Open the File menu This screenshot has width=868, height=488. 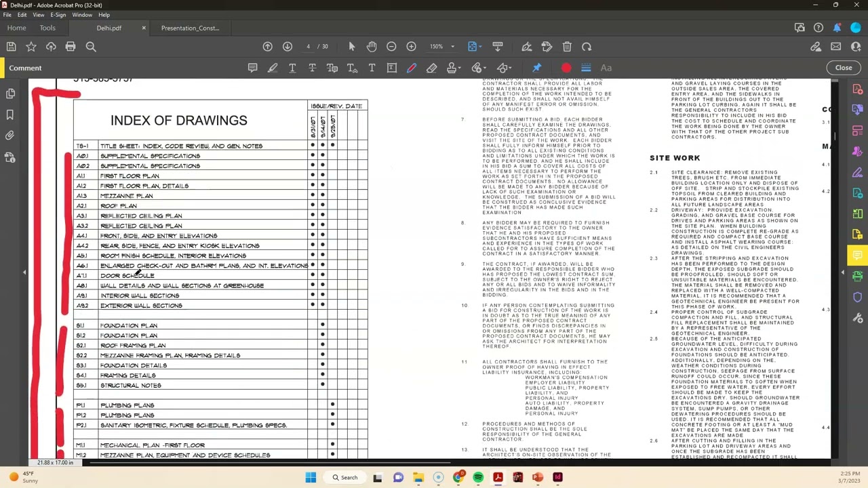7,15
